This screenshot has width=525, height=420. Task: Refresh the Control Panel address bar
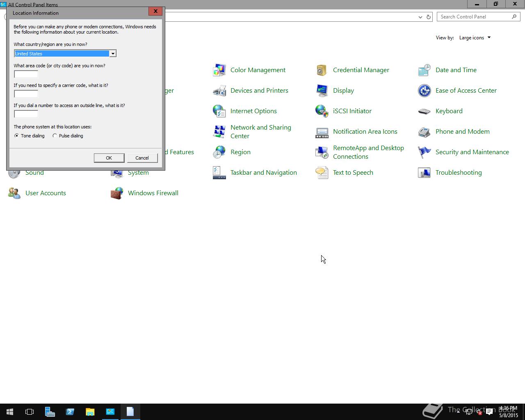pos(429,17)
